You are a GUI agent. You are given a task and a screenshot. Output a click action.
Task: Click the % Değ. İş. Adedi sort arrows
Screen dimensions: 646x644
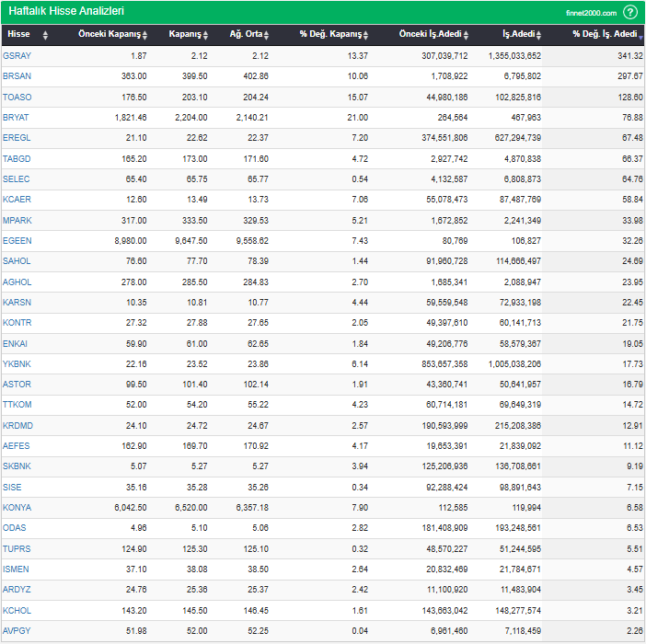[x=640, y=35]
